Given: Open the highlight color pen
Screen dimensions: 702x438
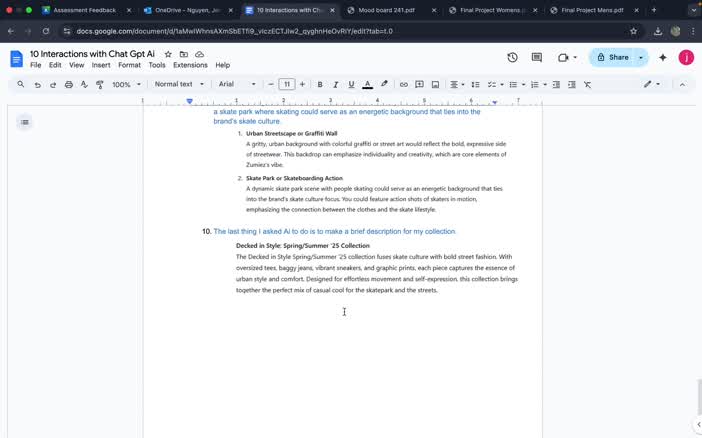Looking at the screenshot, I should click(384, 84).
